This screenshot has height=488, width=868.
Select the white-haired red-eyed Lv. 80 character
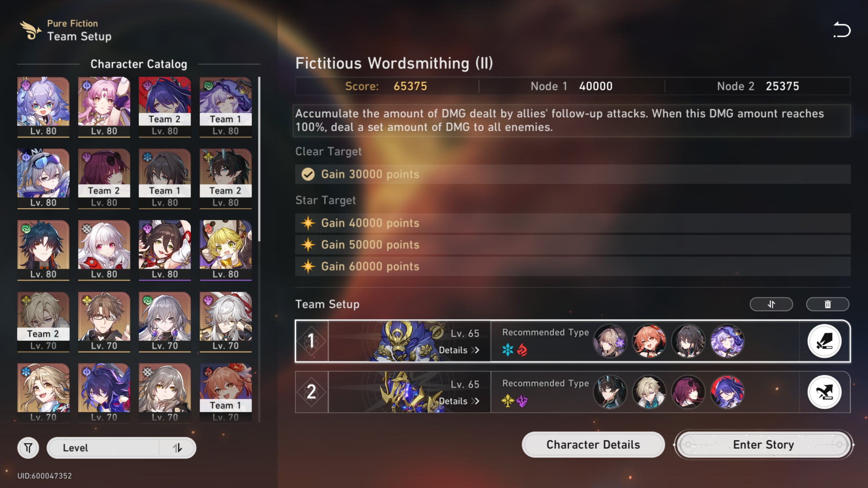click(x=104, y=250)
